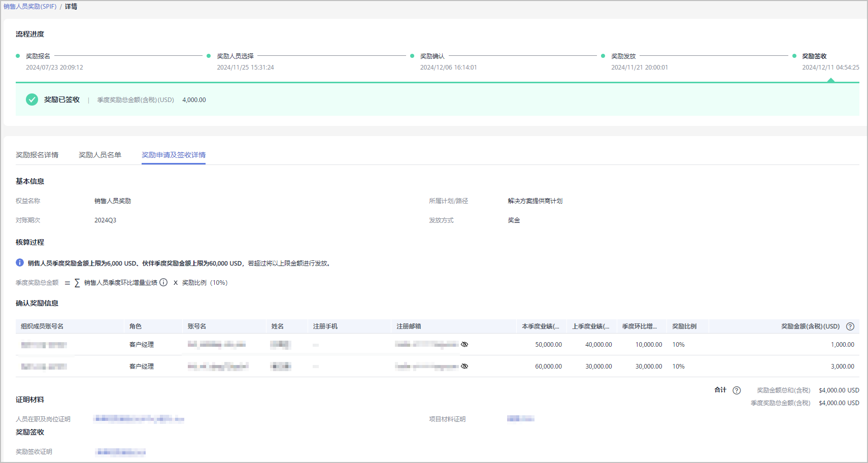The image size is (868, 463).
Task: Click help icon in reward amount column header
Action: click(x=850, y=326)
